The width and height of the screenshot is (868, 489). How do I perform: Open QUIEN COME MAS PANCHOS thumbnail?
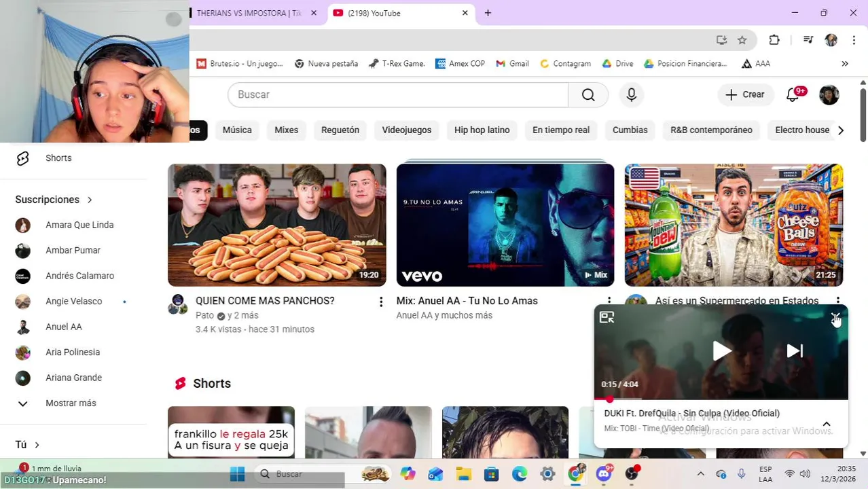click(277, 225)
